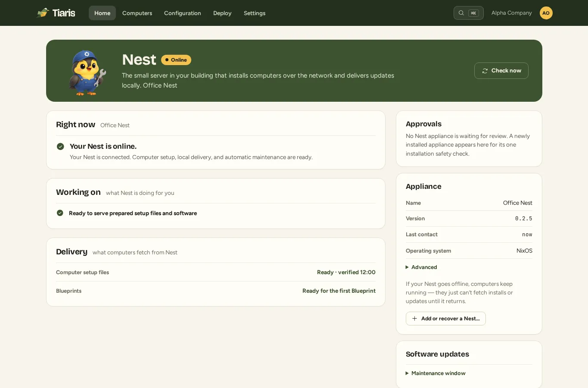Click Add or recover a Nest button
The width and height of the screenshot is (588, 388).
pos(446,319)
